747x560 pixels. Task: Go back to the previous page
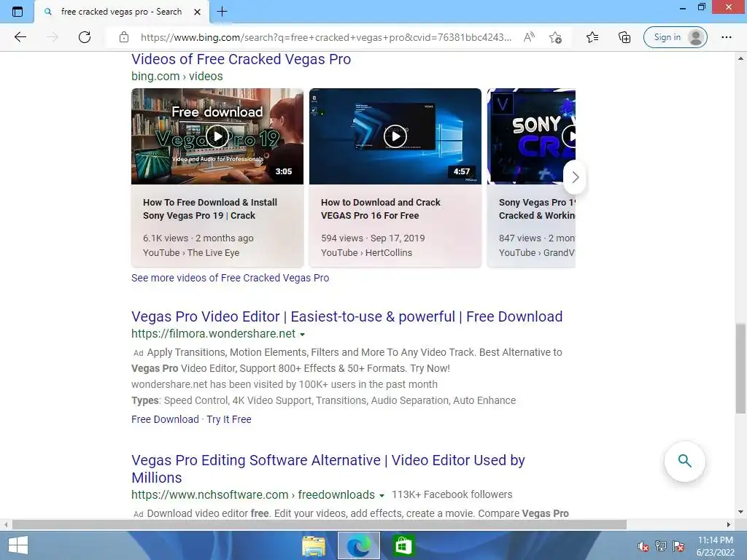point(20,37)
